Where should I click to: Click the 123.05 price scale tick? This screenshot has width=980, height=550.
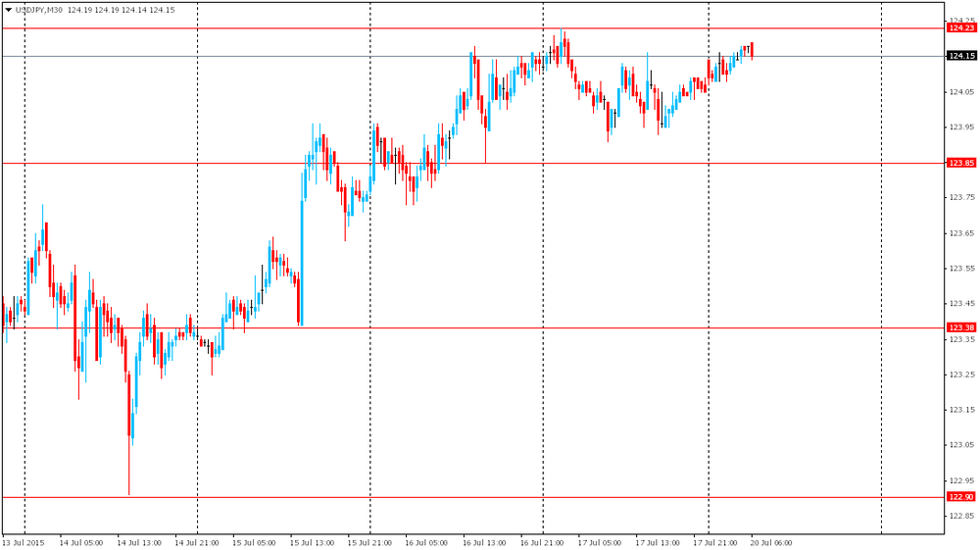(x=962, y=445)
